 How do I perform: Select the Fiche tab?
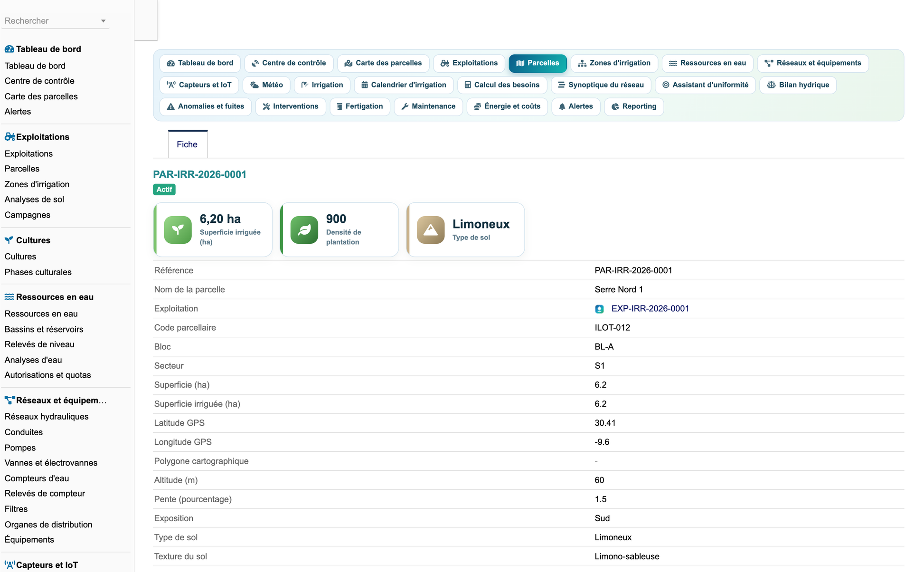[x=188, y=144]
